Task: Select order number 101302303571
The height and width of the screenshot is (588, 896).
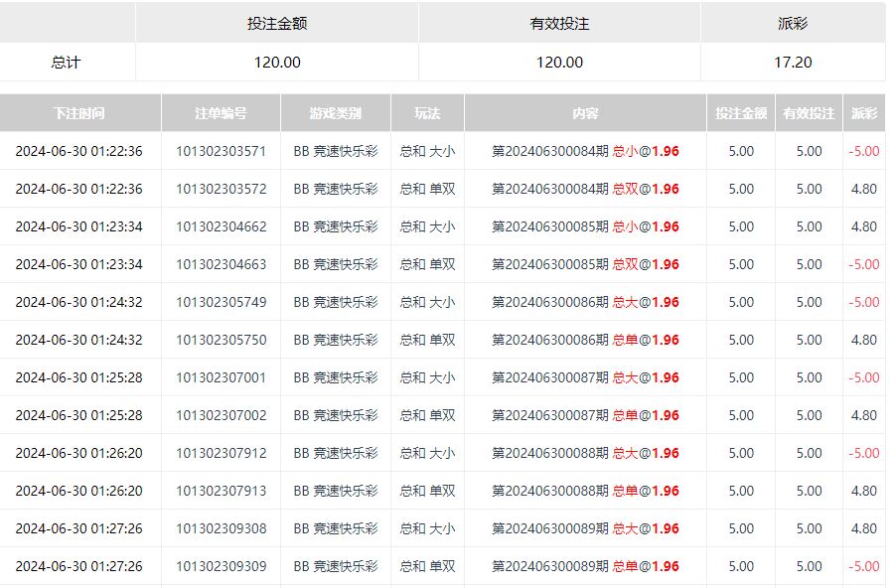Action: [221, 151]
